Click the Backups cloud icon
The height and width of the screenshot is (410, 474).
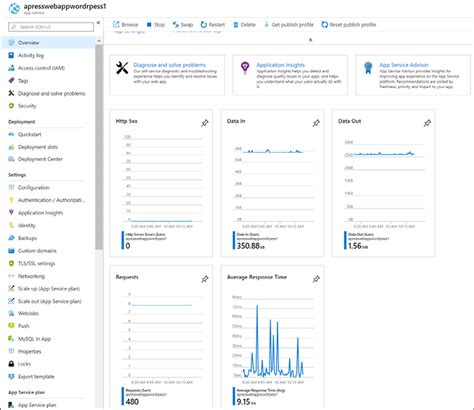11,238
